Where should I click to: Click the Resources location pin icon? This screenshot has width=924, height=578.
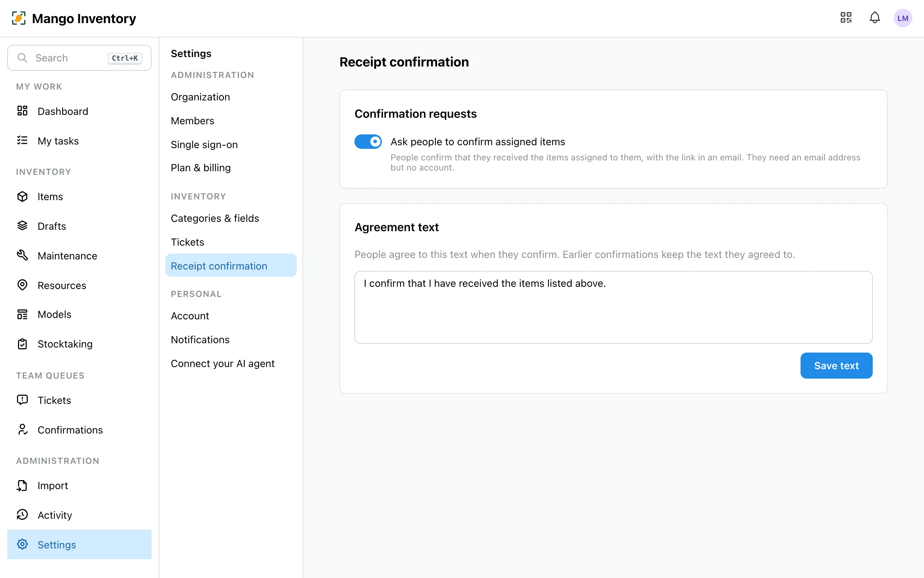coord(22,285)
